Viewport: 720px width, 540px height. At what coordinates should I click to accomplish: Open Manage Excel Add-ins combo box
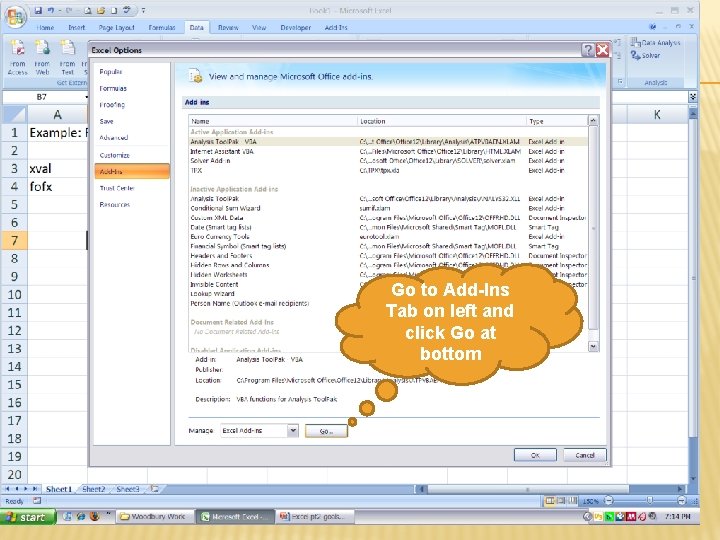(x=259, y=431)
